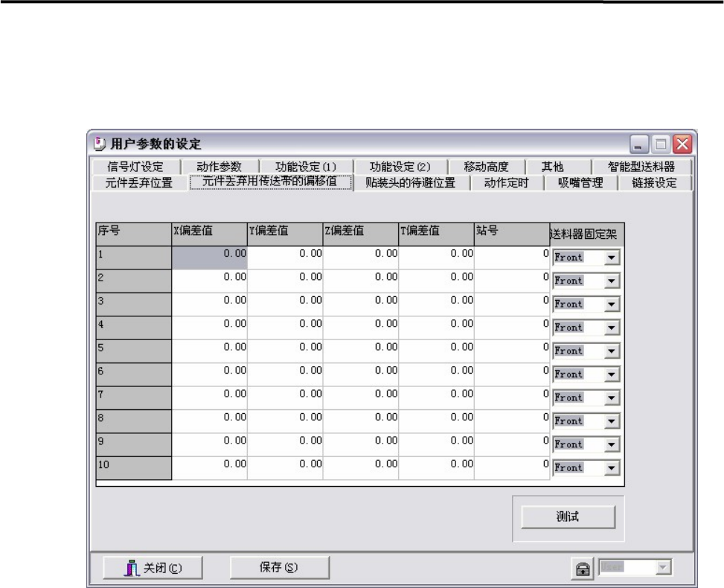The height and width of the screenshot is (588, 724).
Task: Open the row 6 Front dropdown
Action: 612,374
